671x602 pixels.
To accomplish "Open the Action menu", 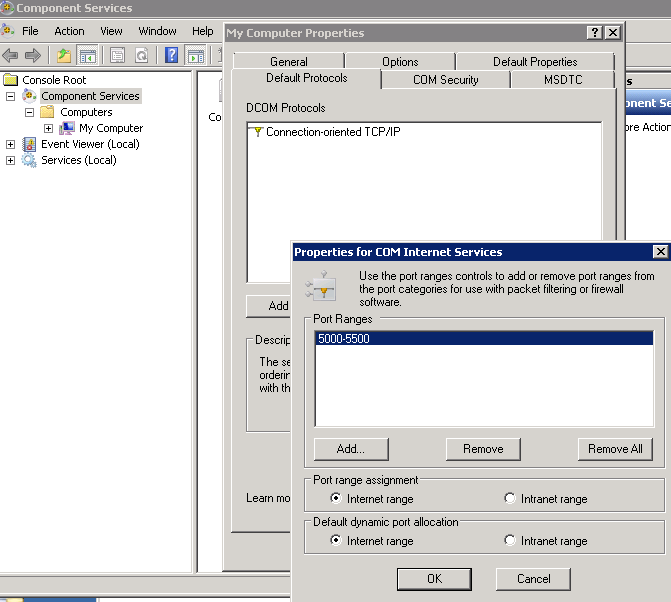I will [69, 31].
